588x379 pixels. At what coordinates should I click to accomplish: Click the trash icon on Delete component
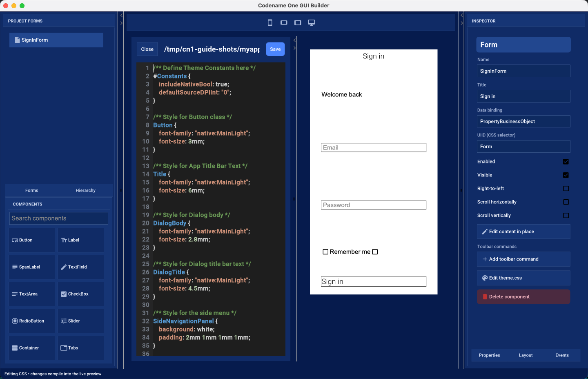click(x=485, y=297)
